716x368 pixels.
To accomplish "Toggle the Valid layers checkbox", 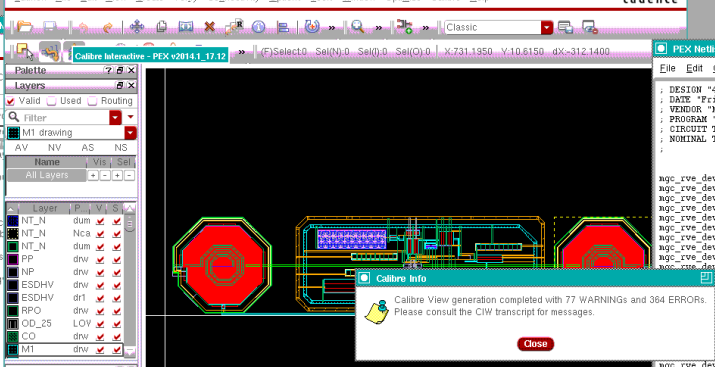I will coord(10,101).
